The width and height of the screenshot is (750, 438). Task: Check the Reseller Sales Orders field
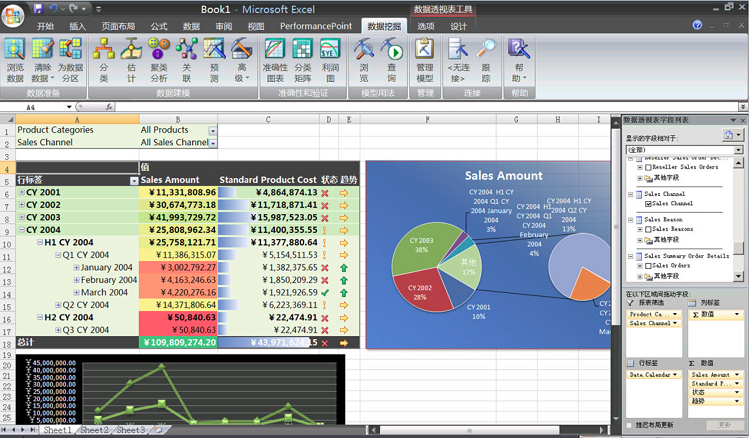[648, 167]
